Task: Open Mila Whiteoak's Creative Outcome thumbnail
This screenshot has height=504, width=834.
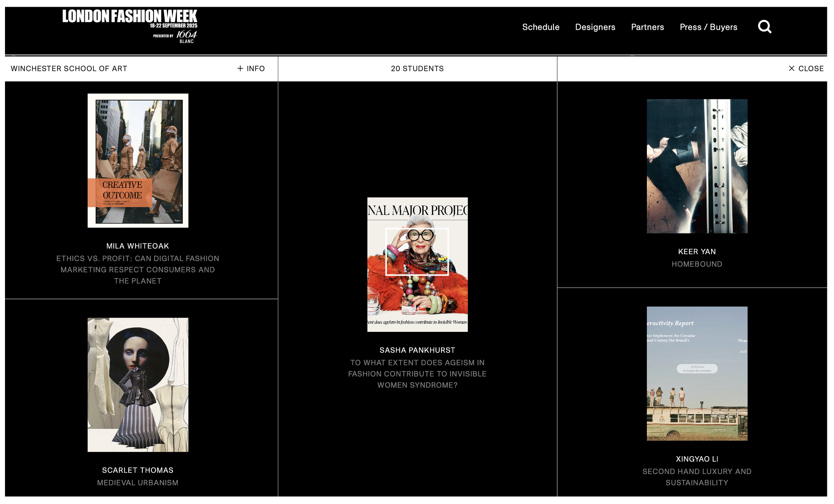Action: pyautogui.click(x=138, y=160)
